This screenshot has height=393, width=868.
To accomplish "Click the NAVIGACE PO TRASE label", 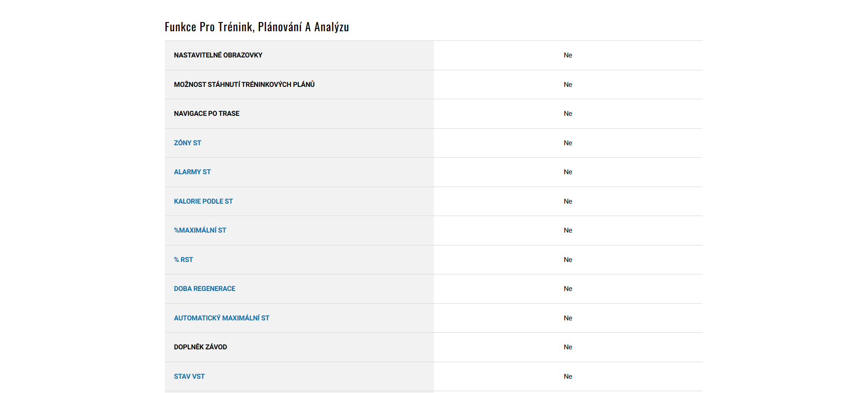I will pyautogui.click(x=206, y=114).
